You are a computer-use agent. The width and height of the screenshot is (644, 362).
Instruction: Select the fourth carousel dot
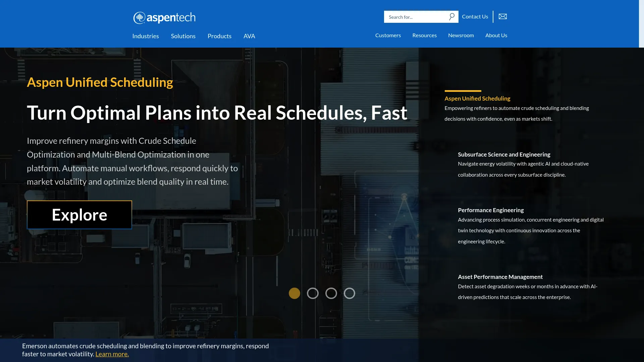349,293
